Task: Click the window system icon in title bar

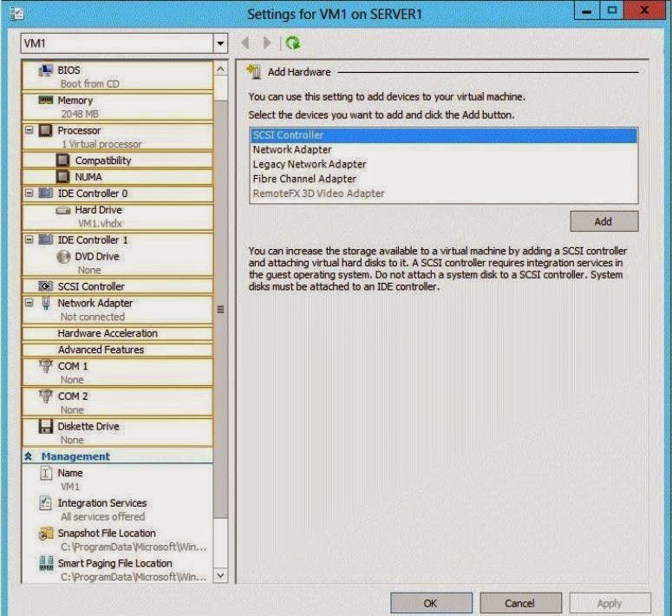Action: tap(16, 14)
